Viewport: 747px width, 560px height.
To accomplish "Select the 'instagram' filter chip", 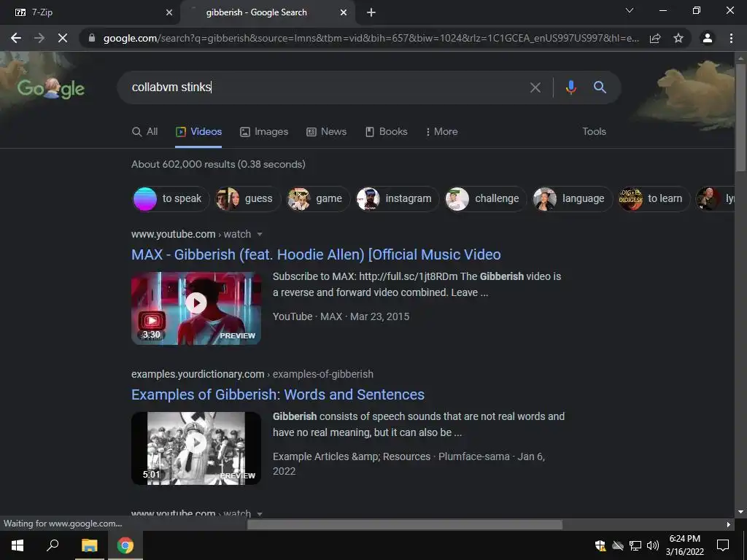I will tap(398, 198).
